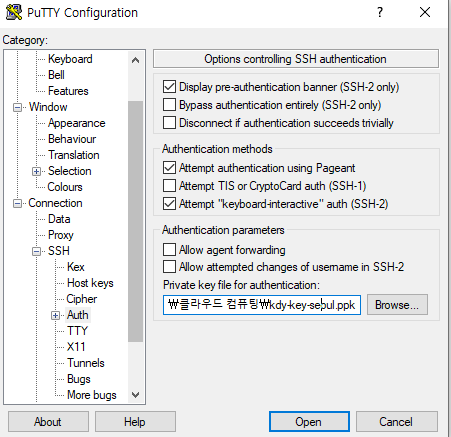Toggle Attempt authentication using Pageant
Image resolution: width=451 pixels, height=437 pixels.
click(x=169, y=168)
